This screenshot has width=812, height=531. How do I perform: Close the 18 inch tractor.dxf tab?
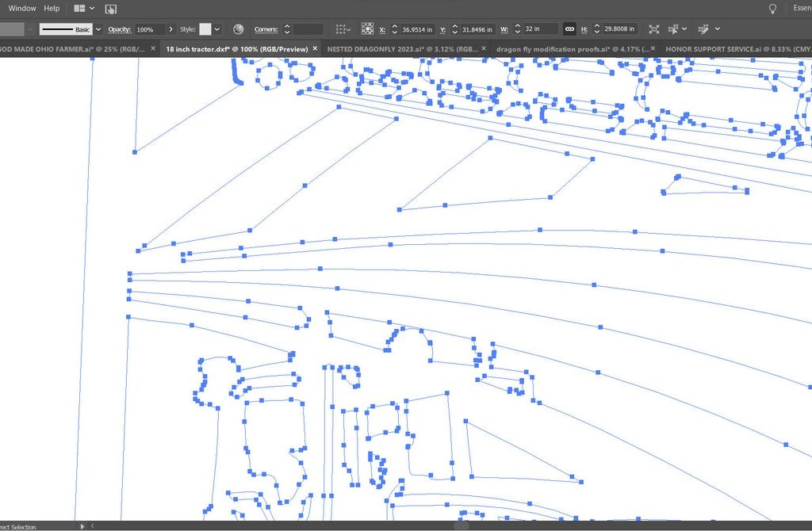click(315, 48)
